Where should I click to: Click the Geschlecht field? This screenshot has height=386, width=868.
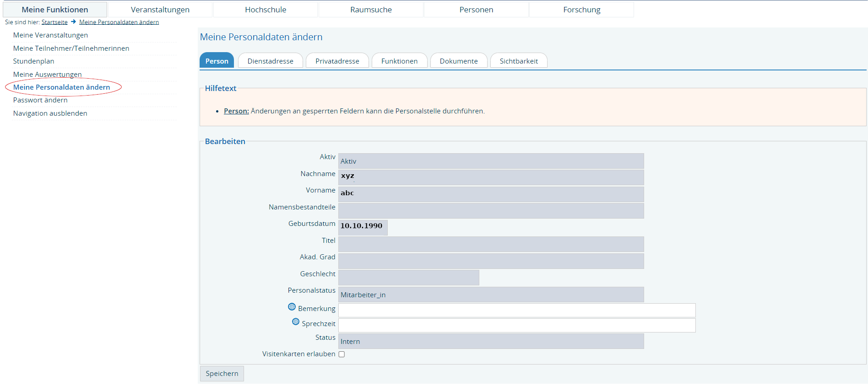pyautogui.click(x=409, y=278)
